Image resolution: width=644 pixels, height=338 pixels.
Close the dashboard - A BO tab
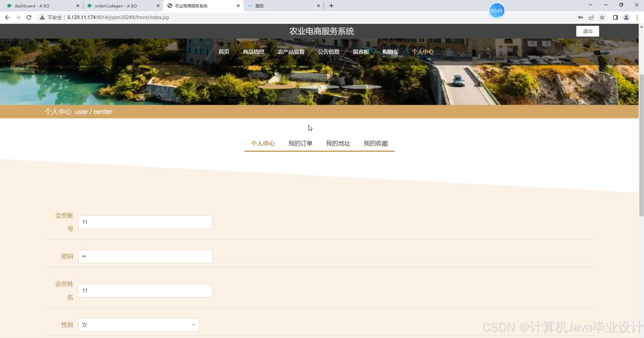point(78,6)
